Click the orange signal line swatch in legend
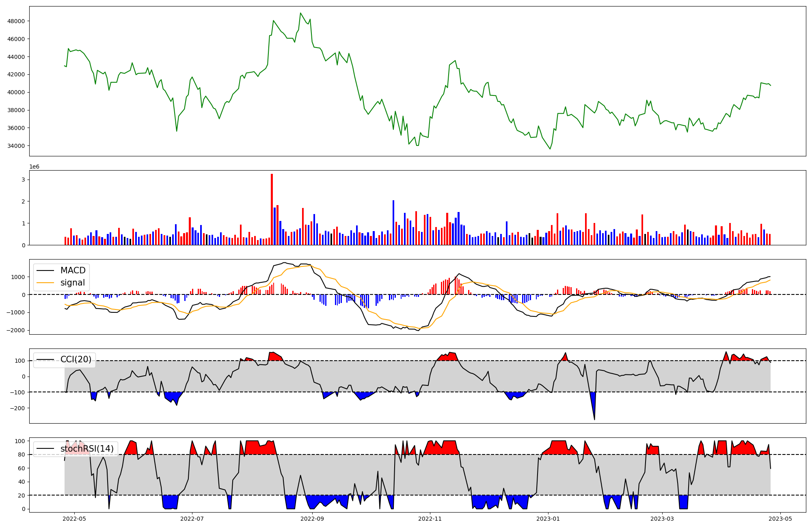This screenshot has height=528, width=812. (45, 283)
